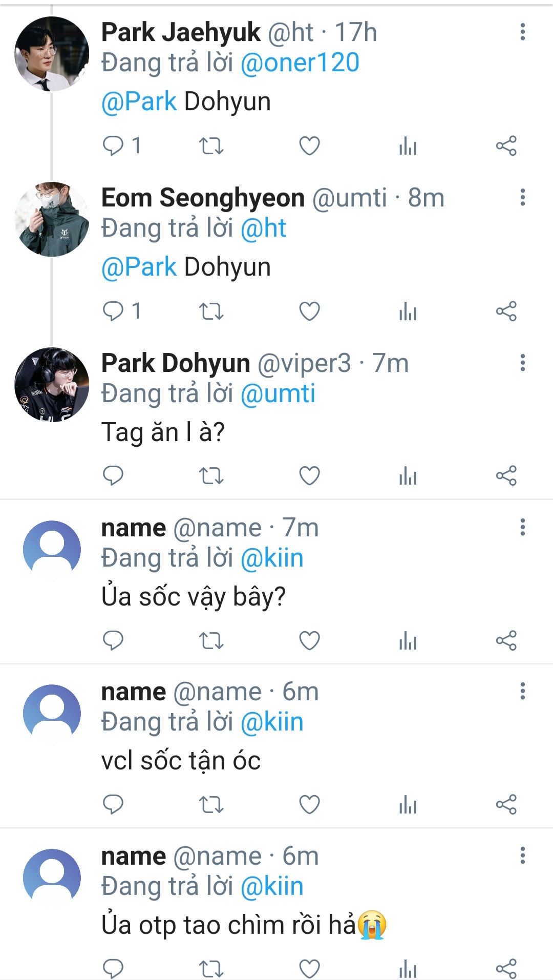Open the @oner120 mention link
This screenshot has width=553, height=980.
tap(300, 63)
